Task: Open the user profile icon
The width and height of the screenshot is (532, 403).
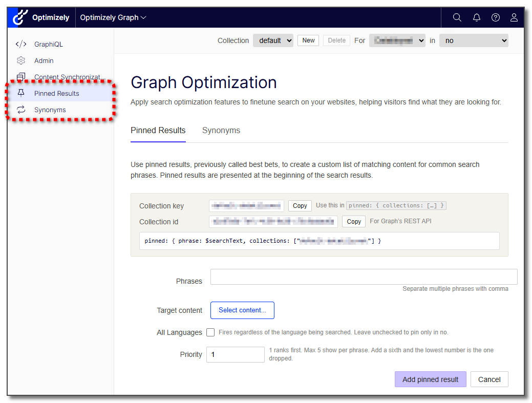Action: click(x=514, y=17)
